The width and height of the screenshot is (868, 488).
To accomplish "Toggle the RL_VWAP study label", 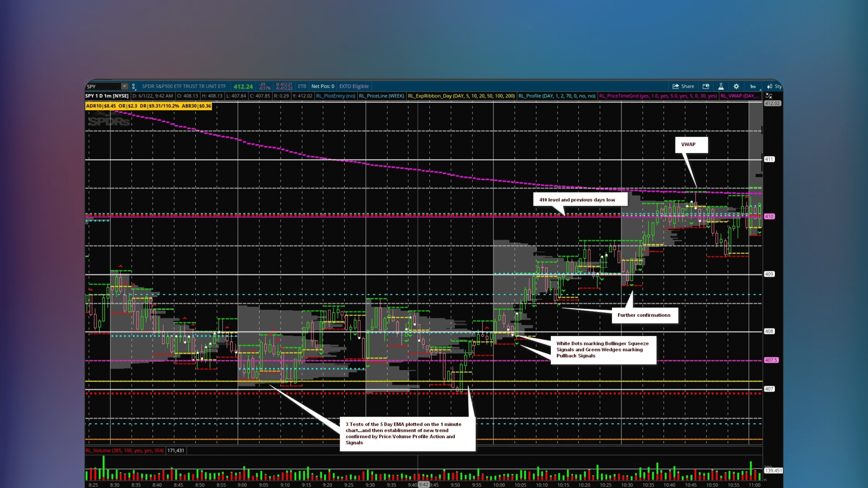I will (740, 96).
